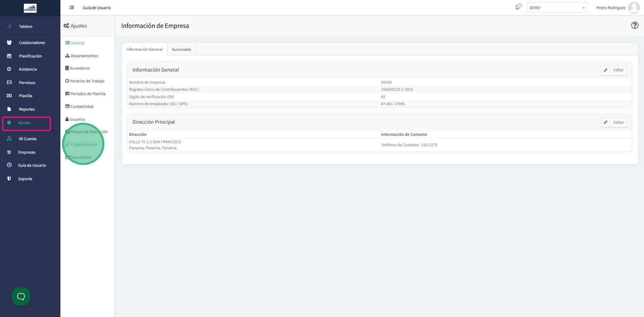Click the Teléfono de Contacto : 310-2275 text
The image size is (644, 317).
(x=409, y=145)
